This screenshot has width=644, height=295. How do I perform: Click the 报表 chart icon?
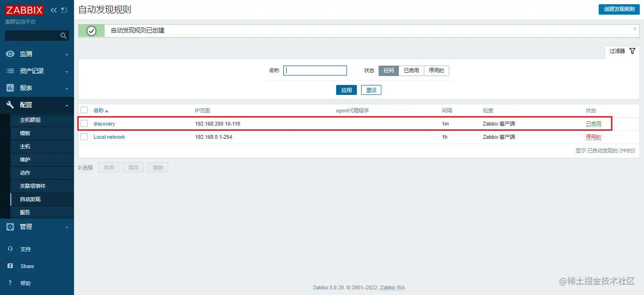pos(10,88)
